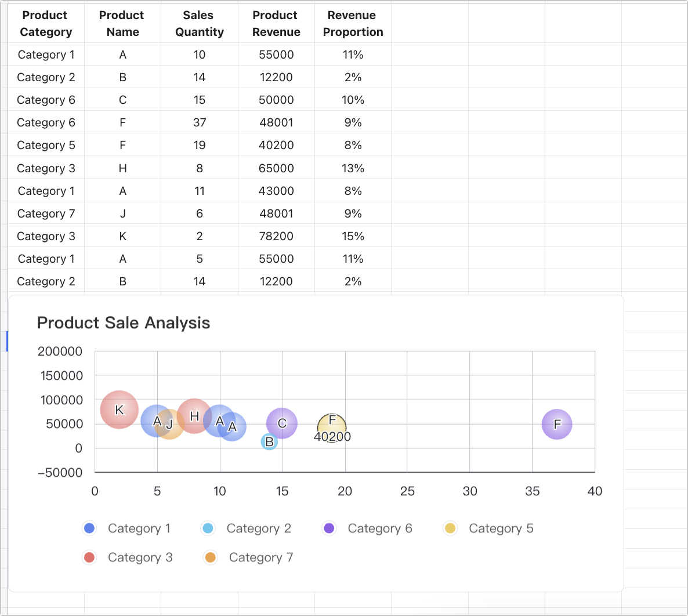
Task: Select the cell with 65000 revenue value
Action: click(276, 168)
